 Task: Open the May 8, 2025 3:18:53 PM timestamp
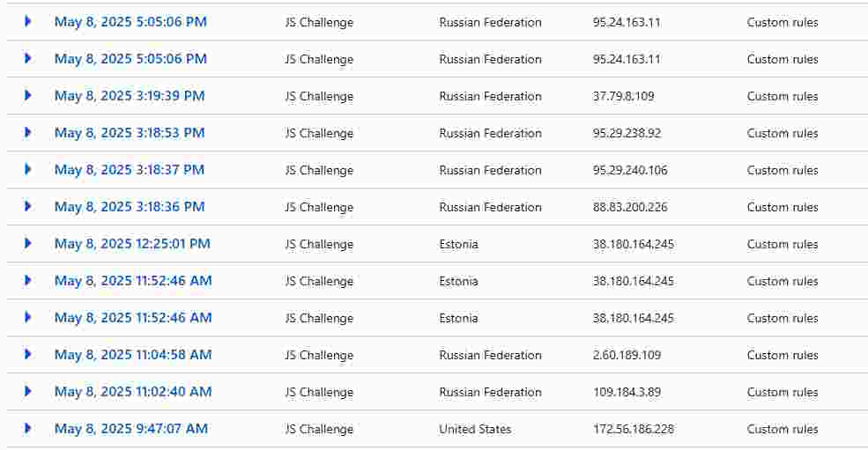130,133
